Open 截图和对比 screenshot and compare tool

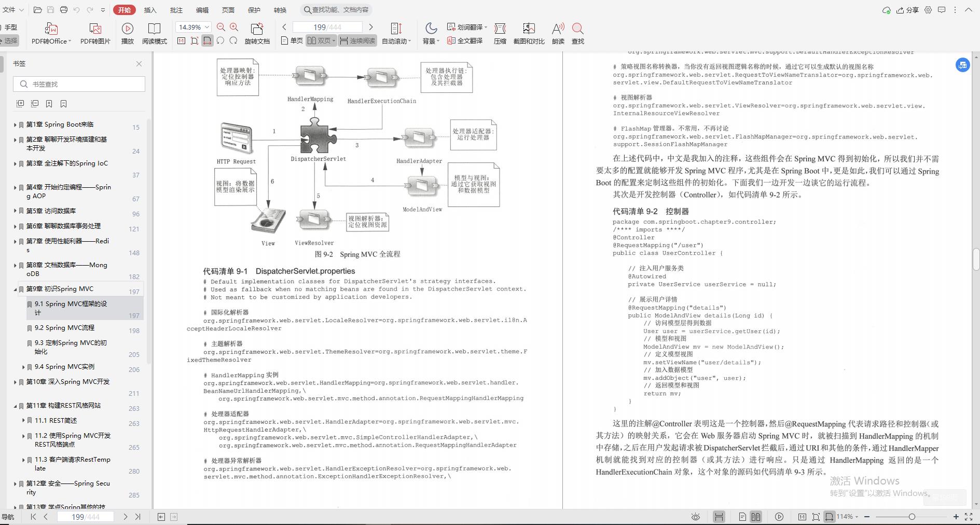(x=529, y=29)
